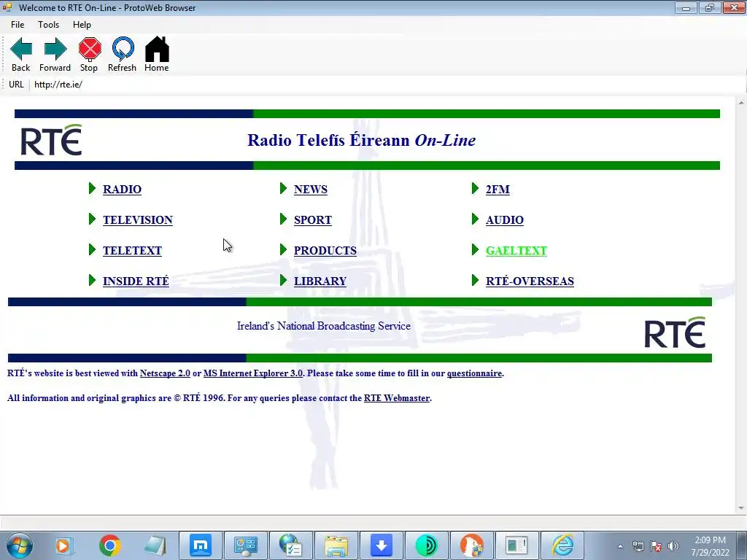This screenshot has width=747, height=560.
Task: Open the Help menu
Action: tap(82, 25)
